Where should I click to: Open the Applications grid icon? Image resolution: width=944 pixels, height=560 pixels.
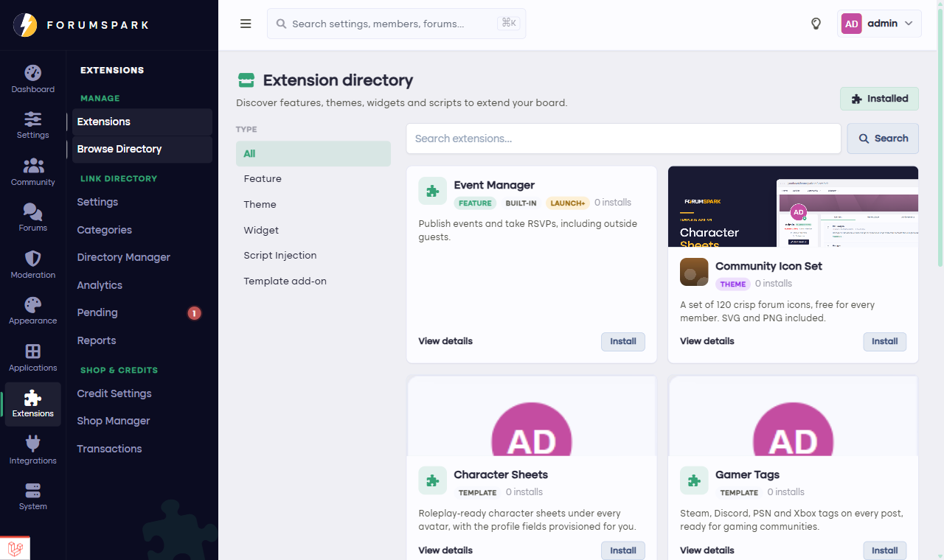click(x=33, y=351)
